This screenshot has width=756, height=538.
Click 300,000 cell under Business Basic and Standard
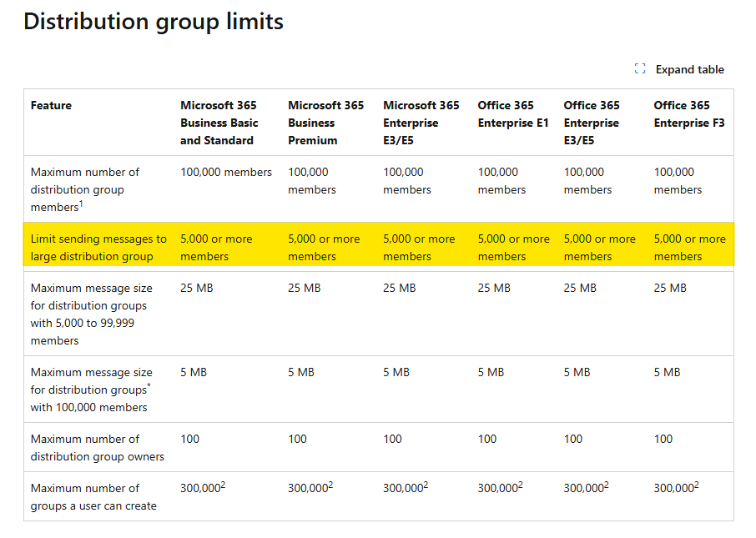(203, 487)
